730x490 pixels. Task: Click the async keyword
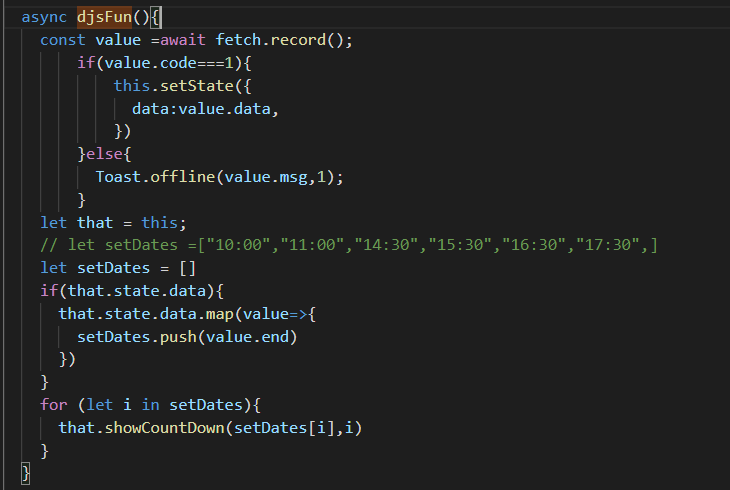coord(44,17)
